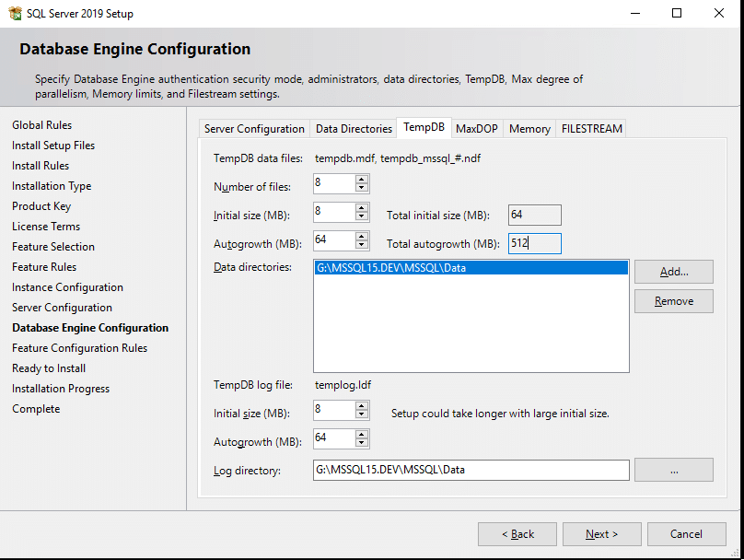
Task: Select License Terms in the left navigation
Action: (46, 226)
